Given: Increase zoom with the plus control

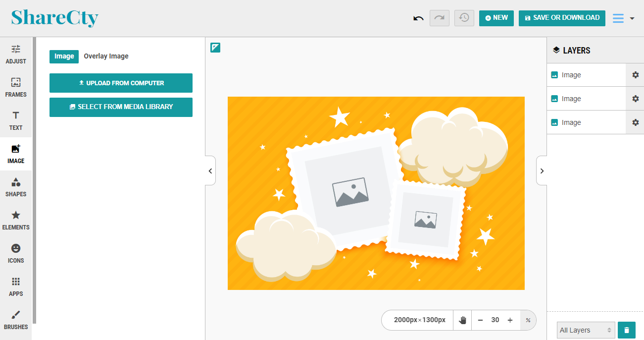Looking at the screenshot, I should [x=510, y=320].
